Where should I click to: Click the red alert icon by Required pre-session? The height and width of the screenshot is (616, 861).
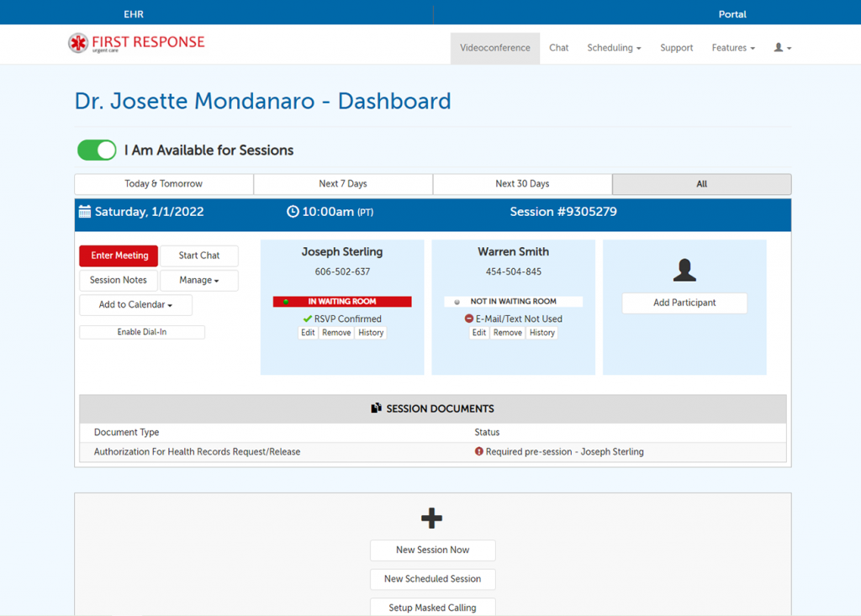coord(478,451)
